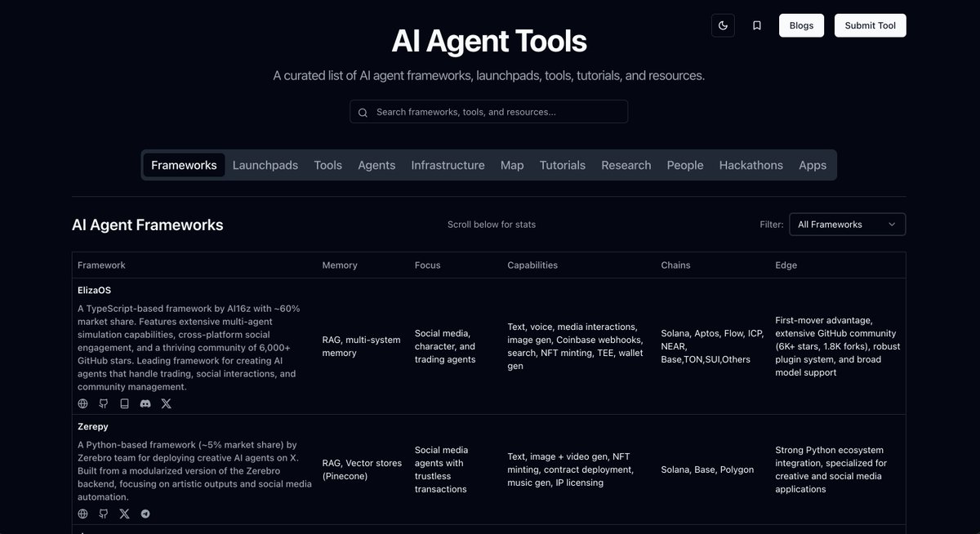The image size is (980, 534).
Task: Click the Edge column header
Action: [786, 265]
